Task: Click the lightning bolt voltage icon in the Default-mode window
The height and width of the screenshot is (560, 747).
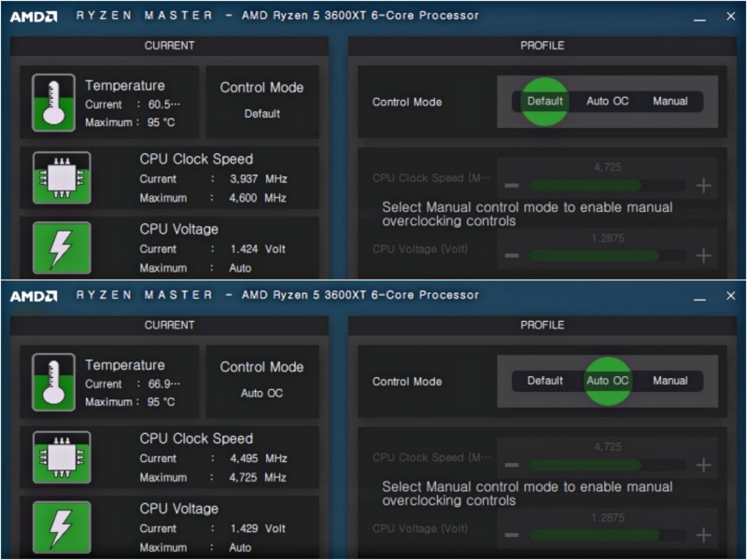Action: tap(62, 247)
